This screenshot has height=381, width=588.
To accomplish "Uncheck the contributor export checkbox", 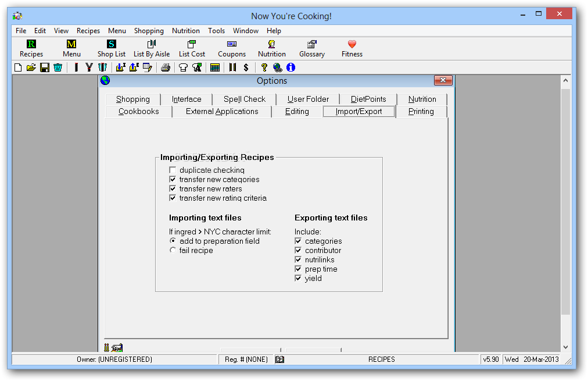I will click(298, 250).
